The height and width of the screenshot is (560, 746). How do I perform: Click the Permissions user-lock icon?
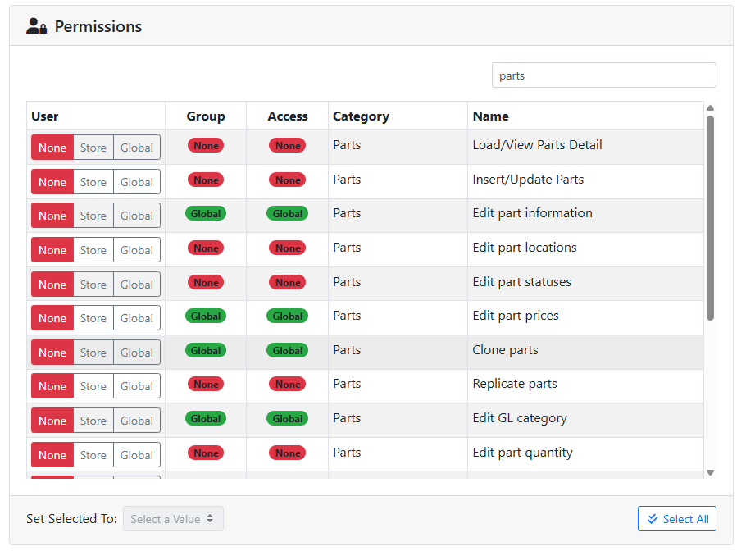pyautogui.click(x=36, y=26)
